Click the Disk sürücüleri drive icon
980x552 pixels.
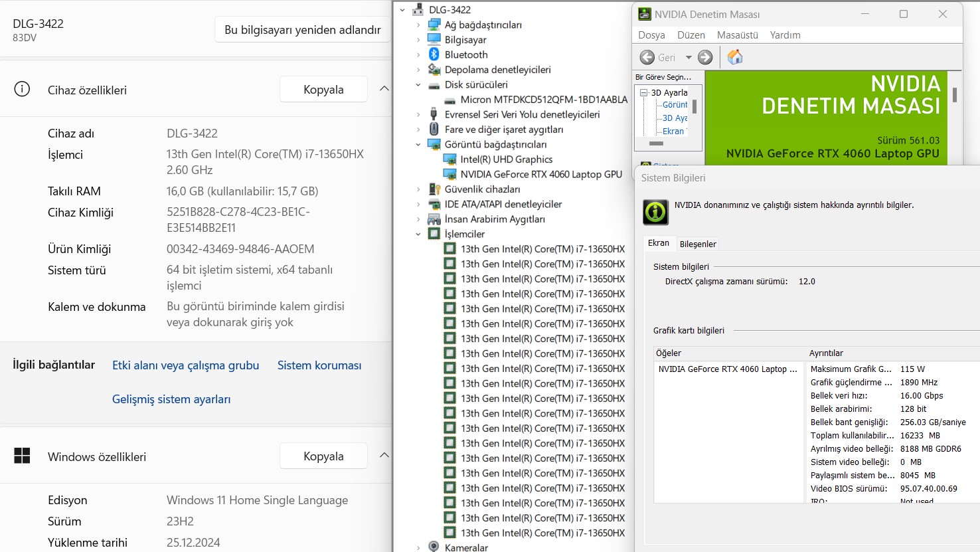point(434,85)
